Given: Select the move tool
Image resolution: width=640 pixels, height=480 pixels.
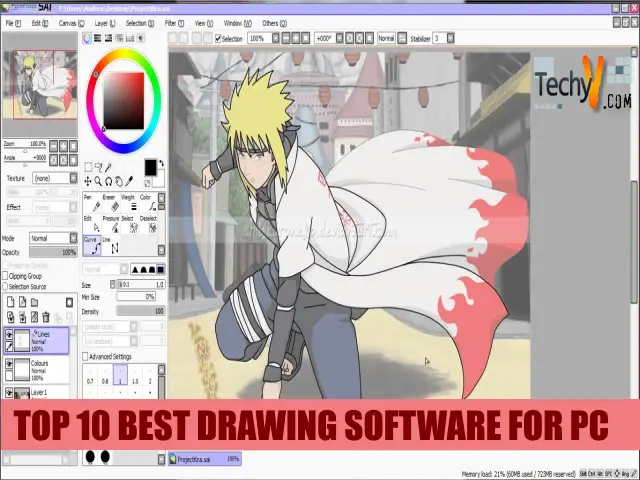Looking at the screenshot, I should click(88, 181).
